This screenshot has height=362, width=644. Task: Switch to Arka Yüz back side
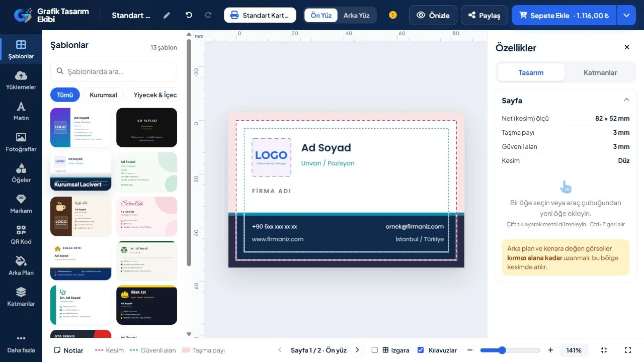(x=357, y=15)
